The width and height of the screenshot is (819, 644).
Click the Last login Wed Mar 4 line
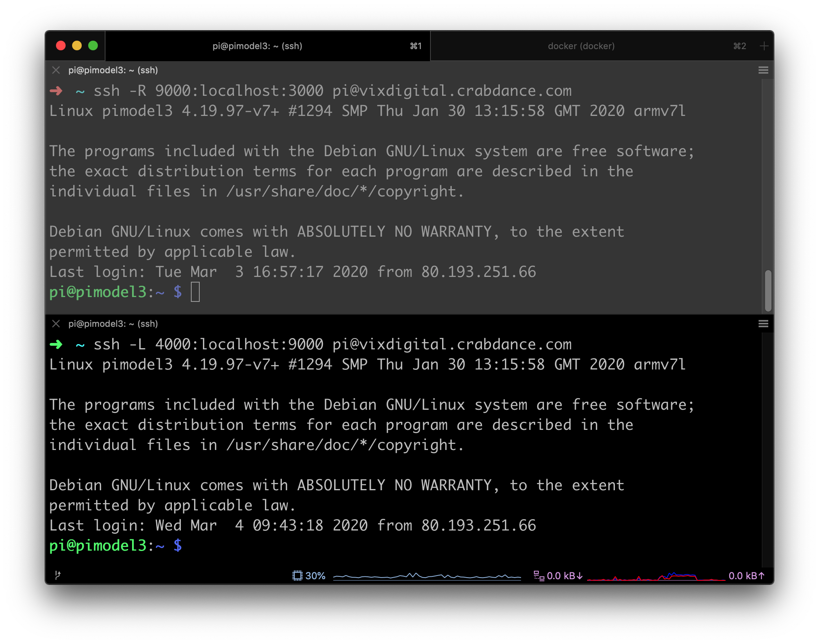point(293,526)
